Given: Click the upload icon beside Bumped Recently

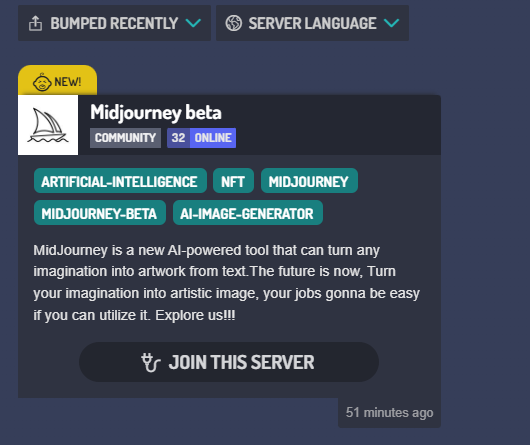Looking at the screenshot, I should pos(35,24).
